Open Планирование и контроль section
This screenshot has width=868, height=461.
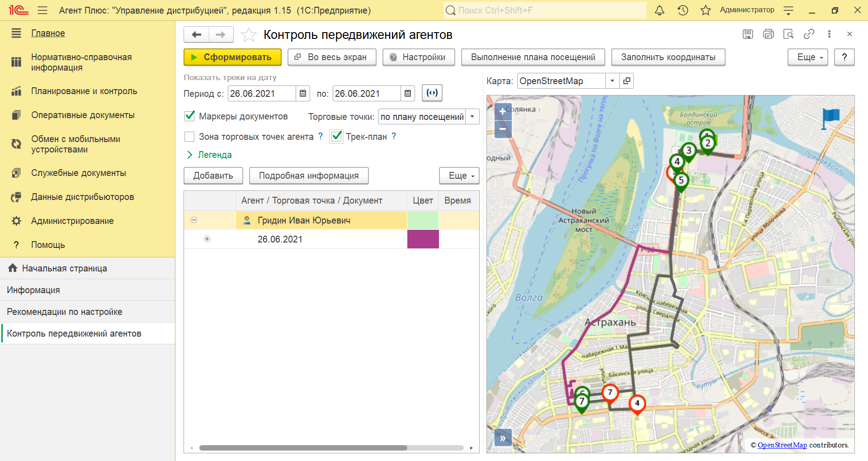(x=84, y=91)
